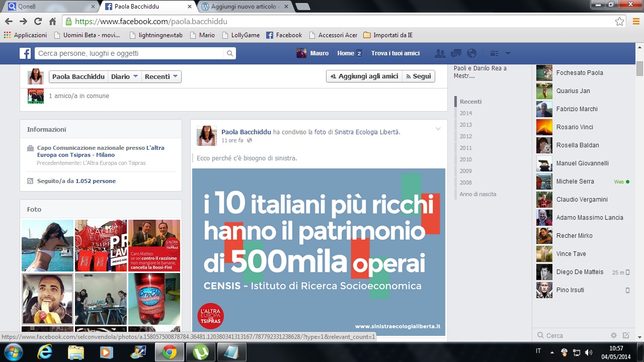Image resolution: width=644 pixels, height=362 pixels.
Task: Bookmark this page with star icon
Action: 619,22
